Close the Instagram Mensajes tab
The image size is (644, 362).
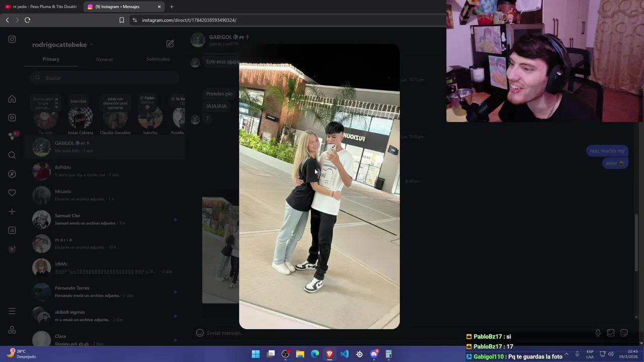pos(159,7)
